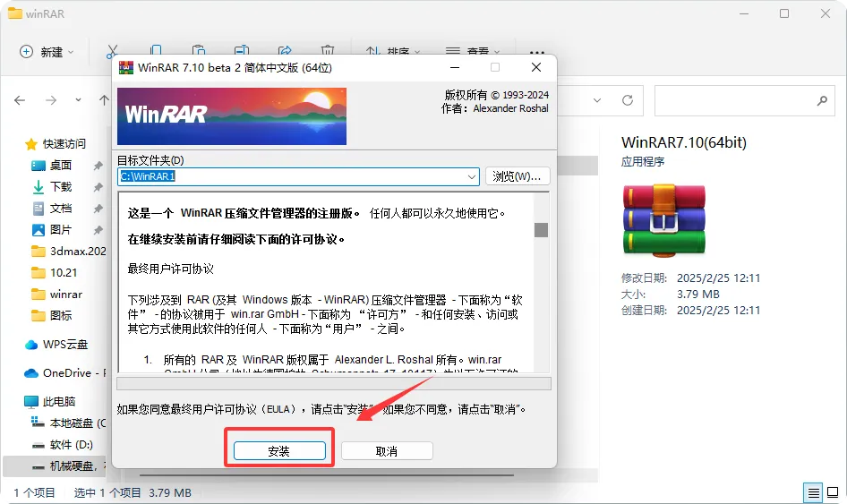Open the 10.21 folder in sidebar

(54, 273)
